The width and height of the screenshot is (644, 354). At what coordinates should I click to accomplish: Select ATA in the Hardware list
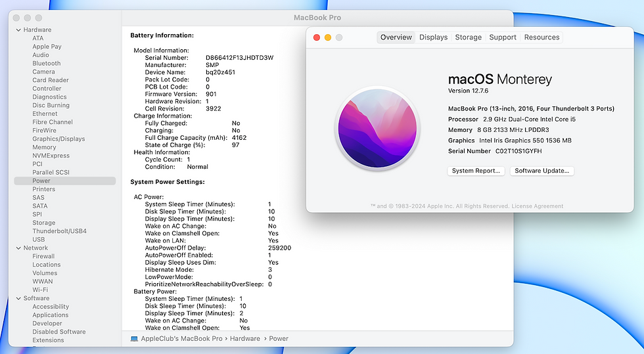pyautogui.click(x=38, y=38)
